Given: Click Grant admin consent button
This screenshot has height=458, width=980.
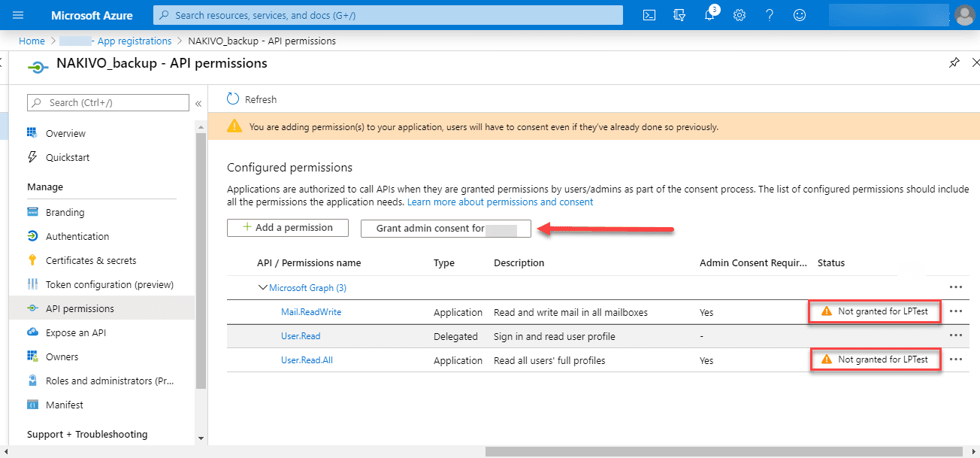Looking at the screenshot, I should pos(446,228).
